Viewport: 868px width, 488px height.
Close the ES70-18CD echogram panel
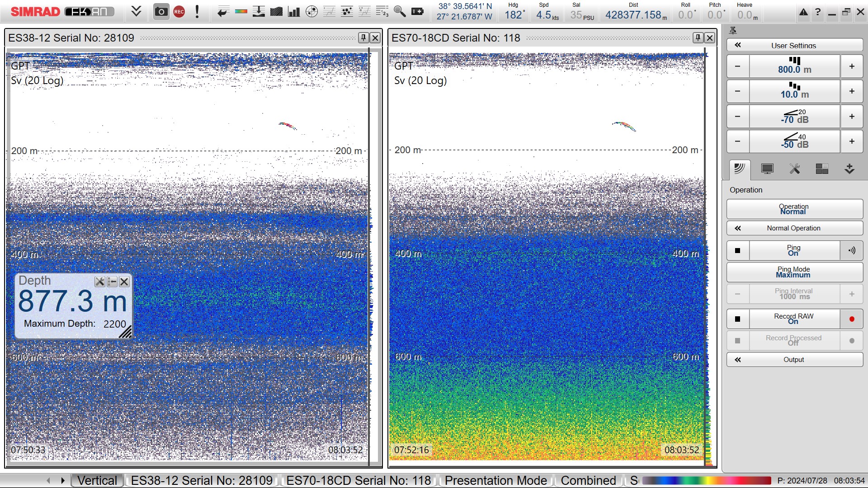[x=710, y=38]
